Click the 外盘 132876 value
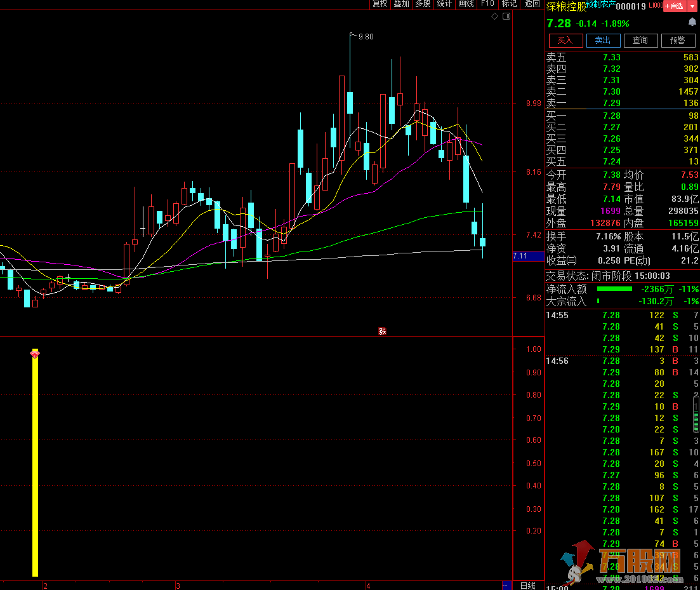Image resolution: width=700 pixels, height=590 pixels. [605, 223]
